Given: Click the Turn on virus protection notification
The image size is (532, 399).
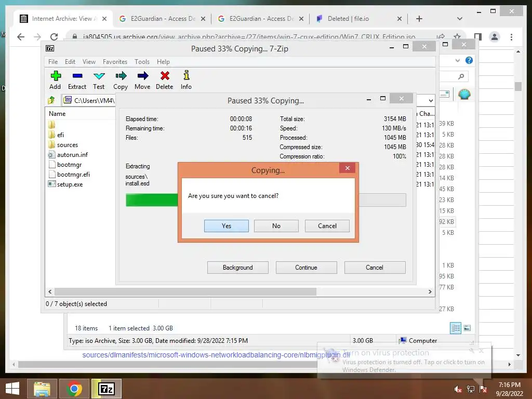Looking at the screenshot, I should pos(404,361).
